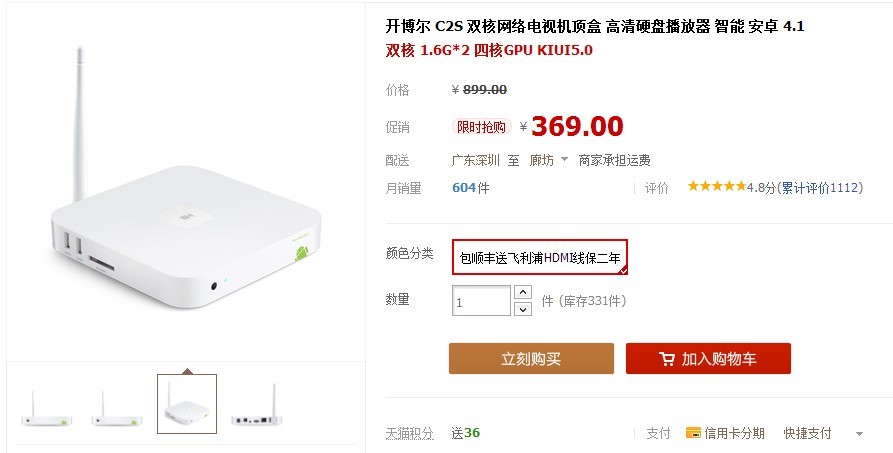
Task: Open the 累计评价1112 reviews link
Action: (821, 187)
